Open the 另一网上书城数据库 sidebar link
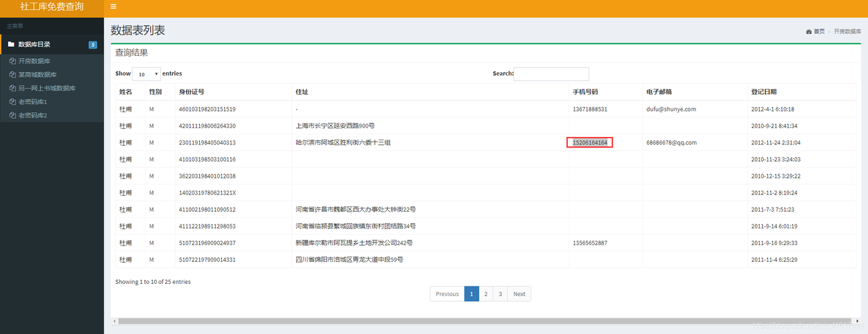The height and width of the screenshot is (334, 868). pyautogui.click(x=47, y=88)
